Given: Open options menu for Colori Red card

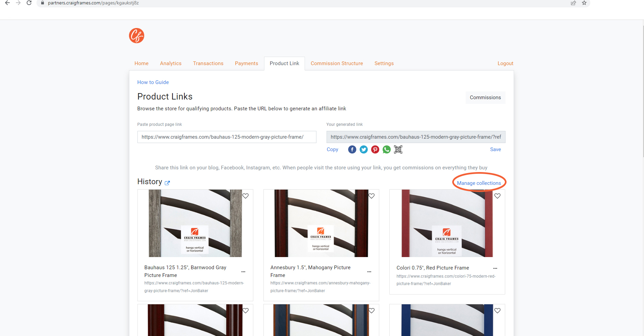Looking at the screenshot, I should 495,268.
